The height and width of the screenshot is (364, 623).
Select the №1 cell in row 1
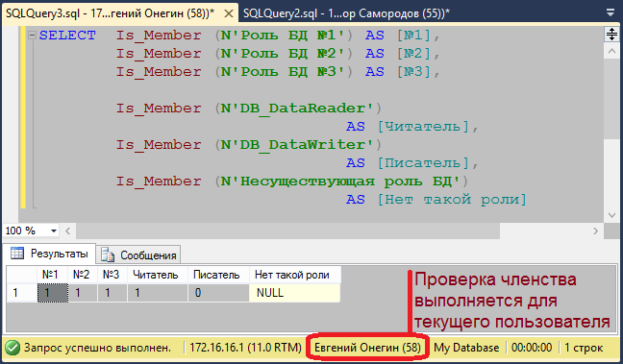point(53,293)
